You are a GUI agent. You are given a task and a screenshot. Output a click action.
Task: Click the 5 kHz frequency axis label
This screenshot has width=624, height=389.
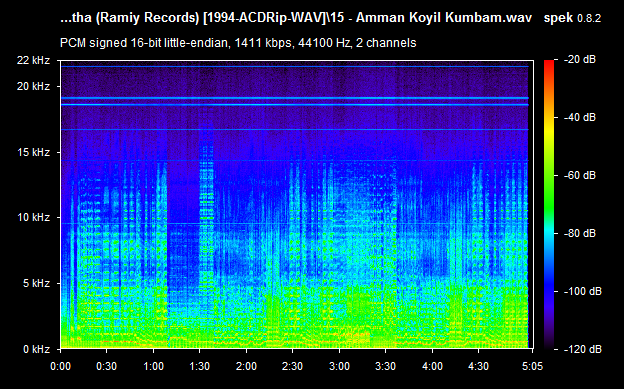click(36, 283)
